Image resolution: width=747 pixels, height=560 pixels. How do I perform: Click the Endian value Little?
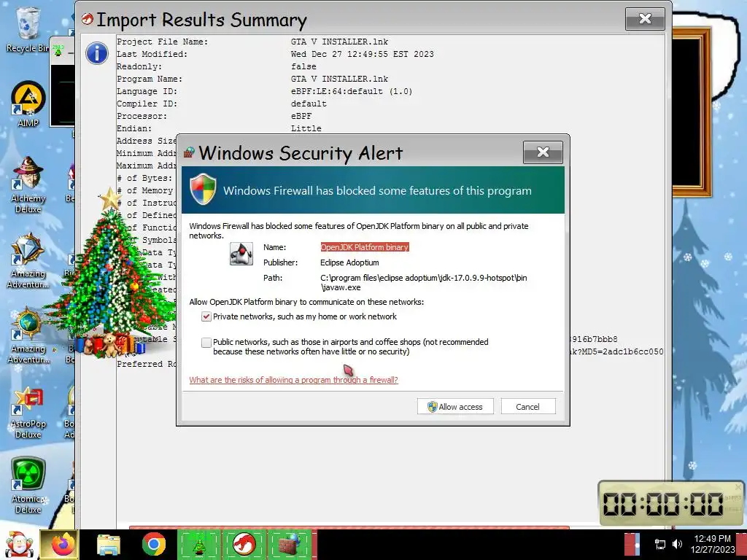pyautogui.click(x=306, y=128)
